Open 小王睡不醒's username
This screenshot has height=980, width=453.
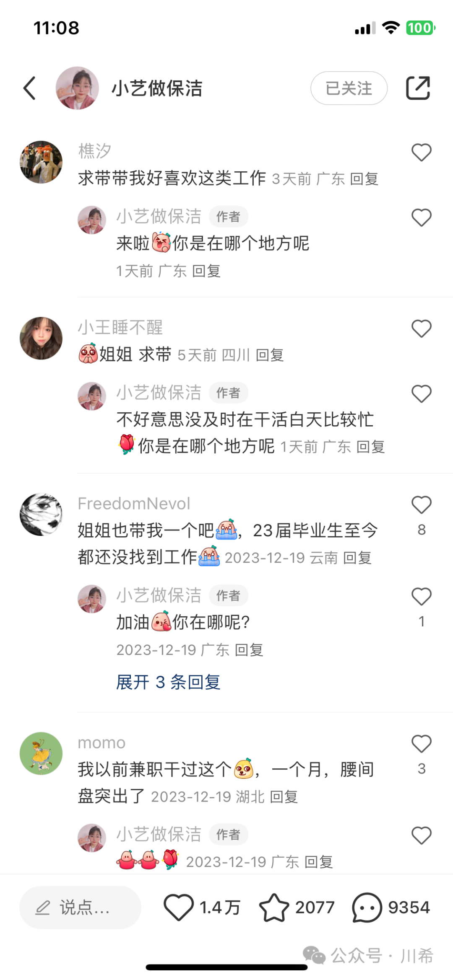pyautogui.click(x=120, y=327)
